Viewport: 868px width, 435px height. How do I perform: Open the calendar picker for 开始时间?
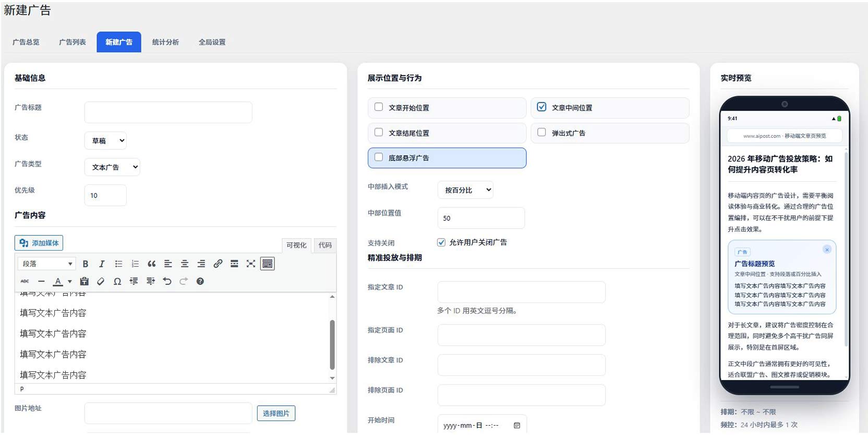pyautogui.click(x=517, y=426)
